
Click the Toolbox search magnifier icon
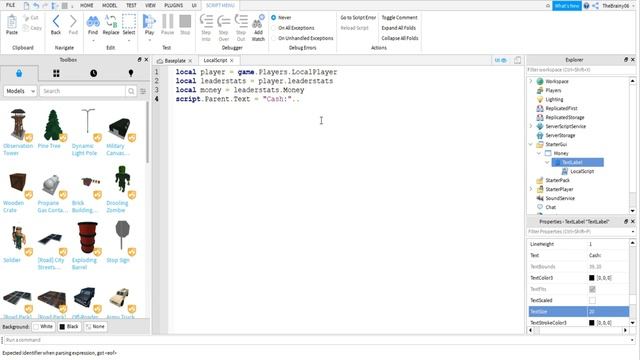tap(131, 91)
